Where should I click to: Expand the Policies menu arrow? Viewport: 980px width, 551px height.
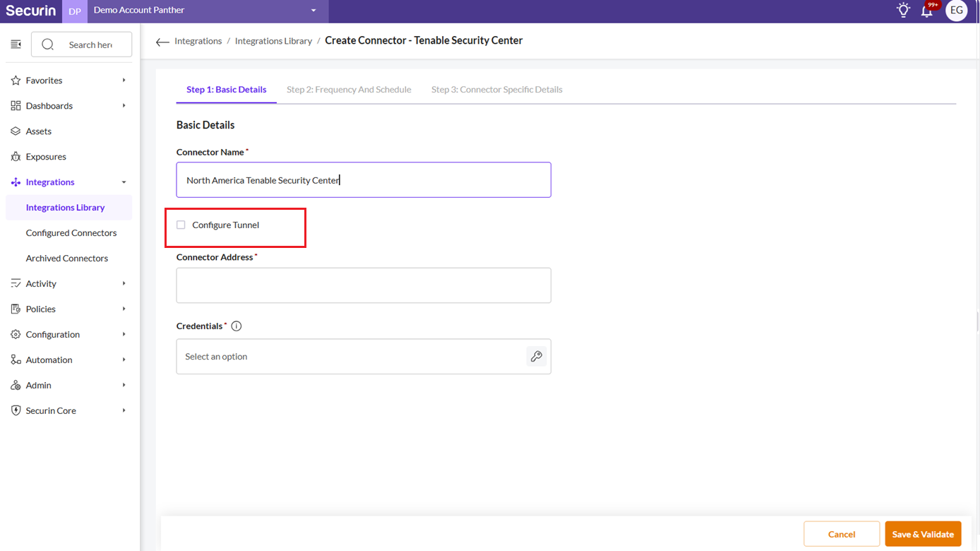(124, 309)
